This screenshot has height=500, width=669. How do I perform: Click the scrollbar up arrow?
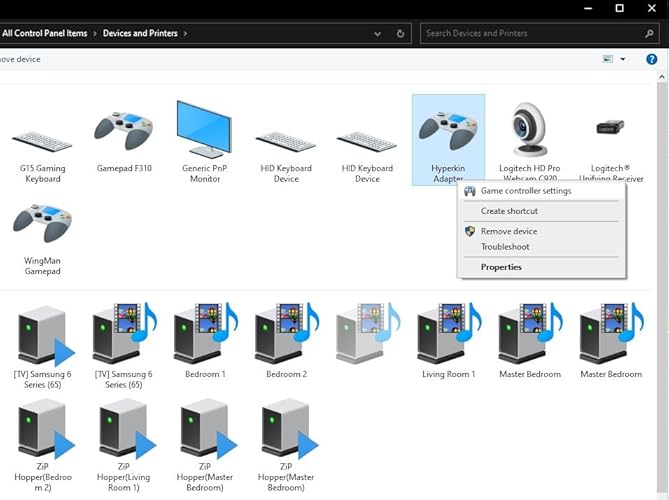tap(662, 77)
